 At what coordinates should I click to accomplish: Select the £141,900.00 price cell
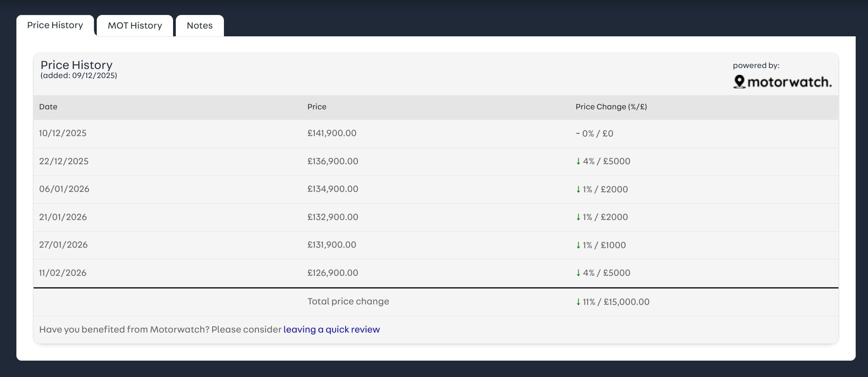tap(332, 133)
